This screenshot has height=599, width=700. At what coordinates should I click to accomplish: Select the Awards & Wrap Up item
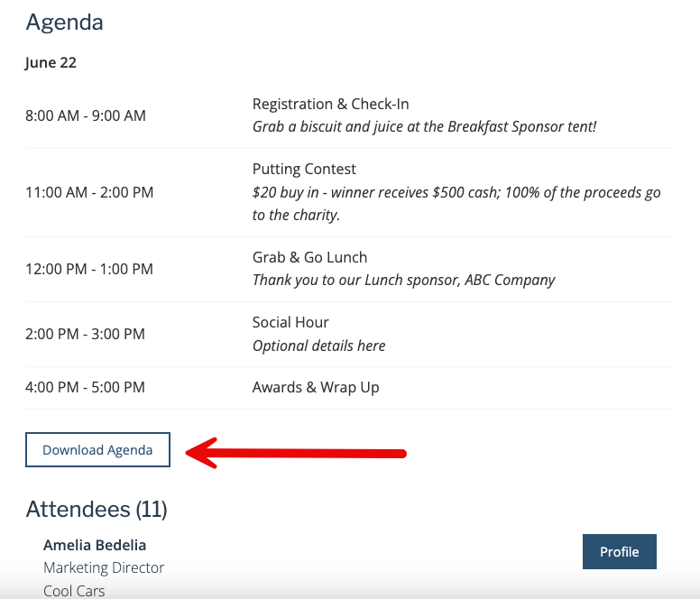(x=316, y=387)
